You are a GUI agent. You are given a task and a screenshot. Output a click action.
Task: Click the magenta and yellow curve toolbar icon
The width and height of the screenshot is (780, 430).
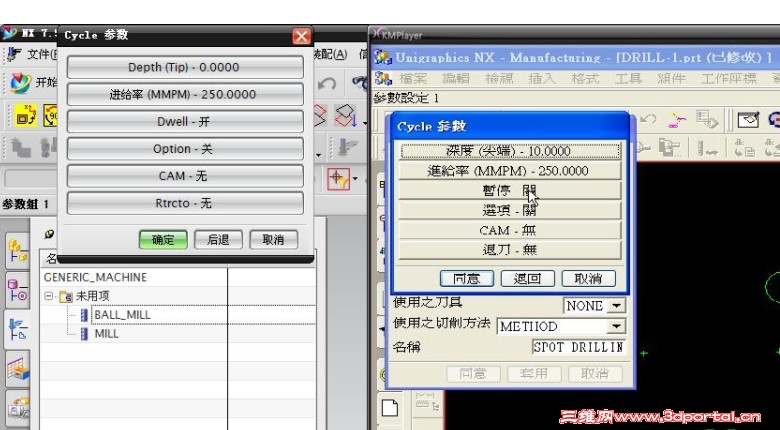click(x=675, y=120)
